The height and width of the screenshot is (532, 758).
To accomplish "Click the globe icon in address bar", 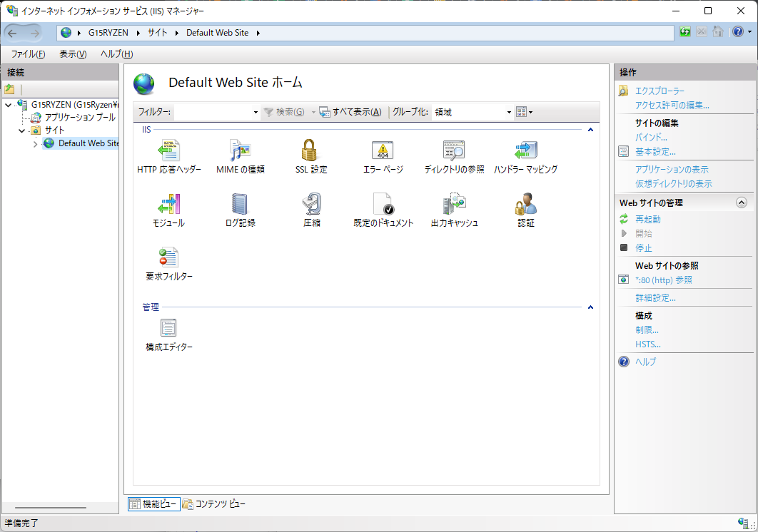I will point(66,32).
